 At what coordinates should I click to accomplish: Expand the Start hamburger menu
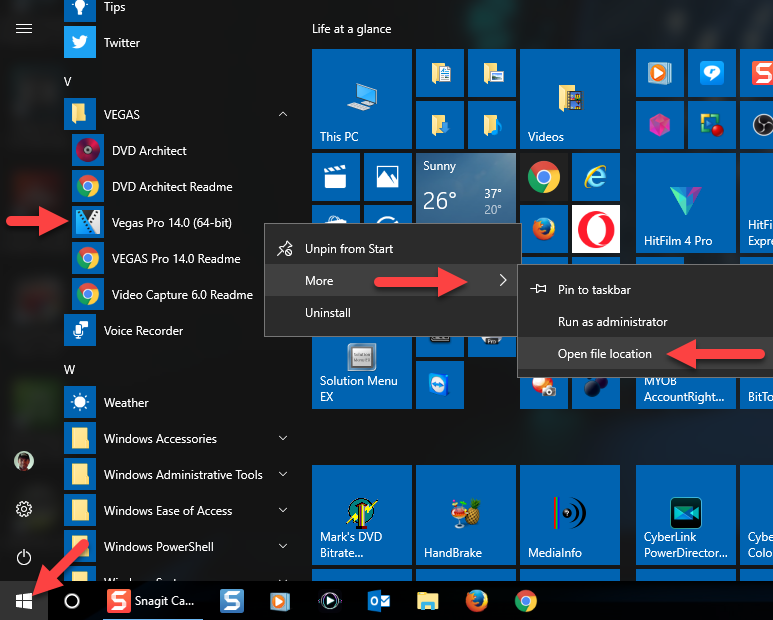point(24,29)
